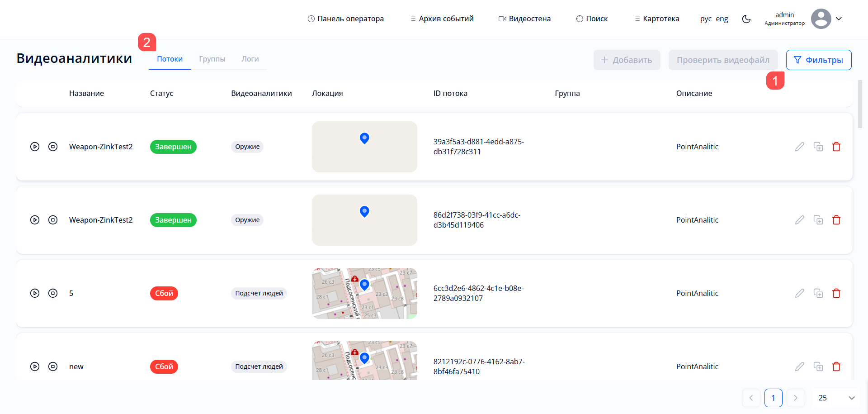Screen dimensions: 868x414
Task: Delete the stream with ID 39a3f5a3
Action: 836,147
